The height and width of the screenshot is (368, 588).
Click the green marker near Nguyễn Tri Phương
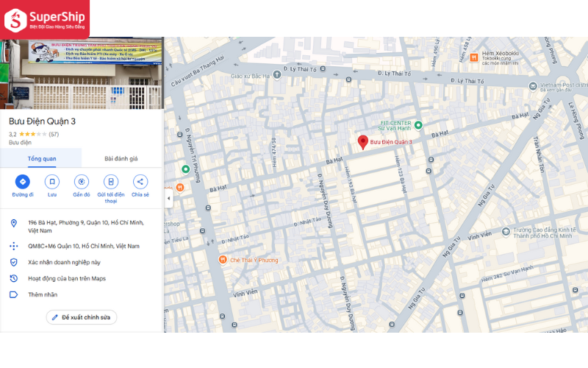click(x=185, y=169)
